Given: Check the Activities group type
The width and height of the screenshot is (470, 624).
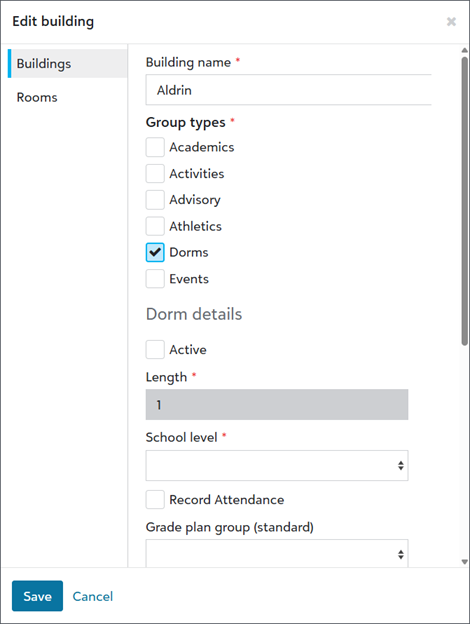Looking at the screenshot, I should [155, 174].
